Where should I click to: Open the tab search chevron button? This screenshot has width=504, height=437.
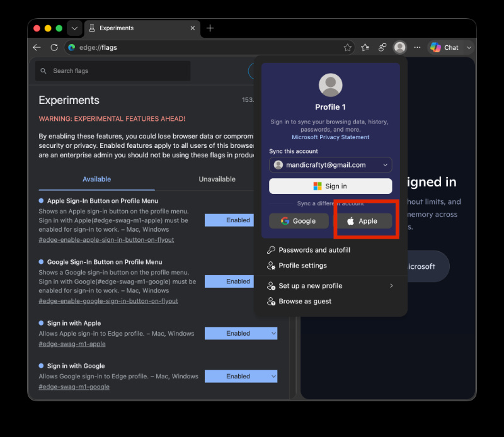[74, 28]
